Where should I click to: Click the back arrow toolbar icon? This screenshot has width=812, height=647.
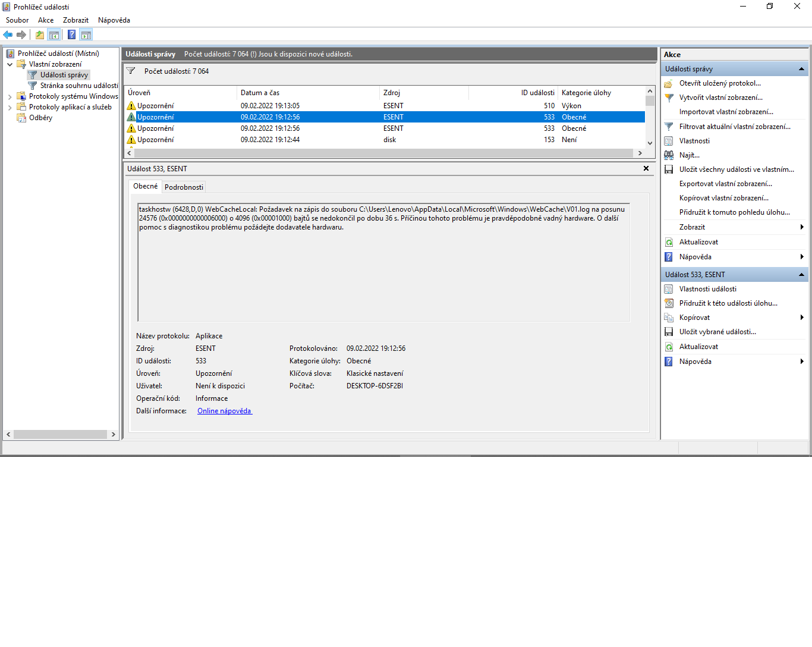(x=8, y=34)
